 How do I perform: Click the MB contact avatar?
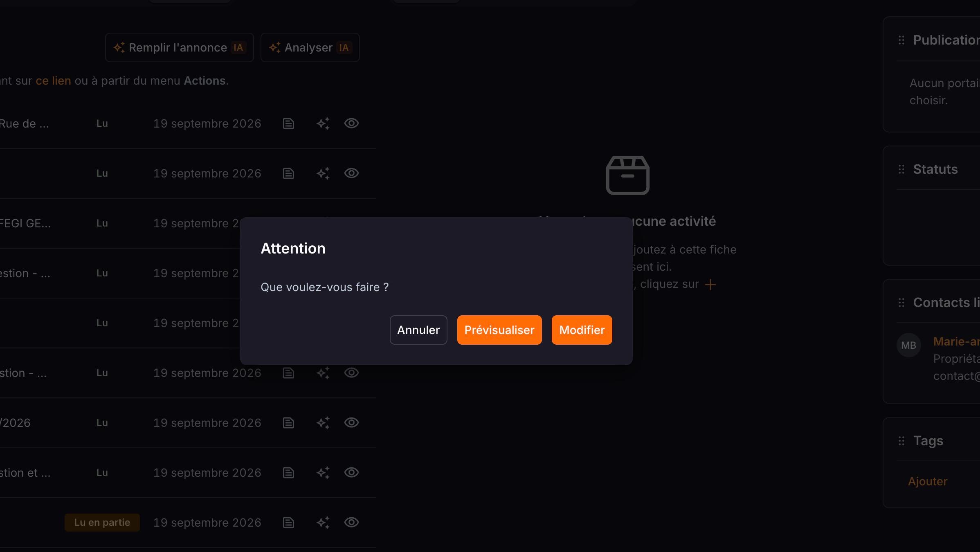(x=909, y=345)
